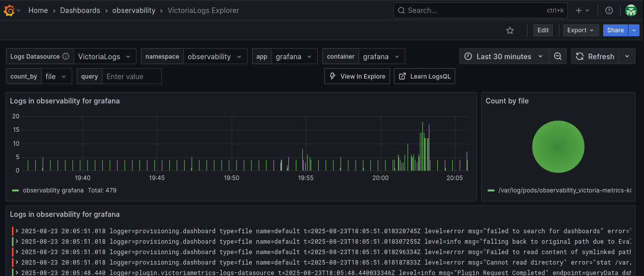
Task: Expand the Share options arrow
Action: pos(634,30)
